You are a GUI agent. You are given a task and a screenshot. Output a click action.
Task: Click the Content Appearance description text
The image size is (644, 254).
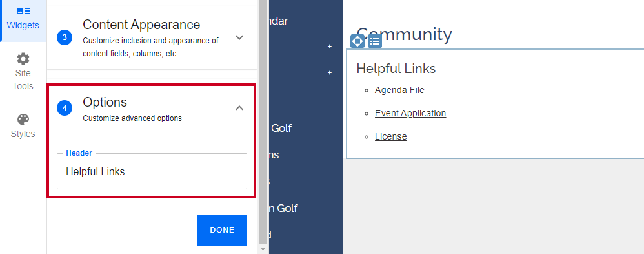(x=151, y=47)
